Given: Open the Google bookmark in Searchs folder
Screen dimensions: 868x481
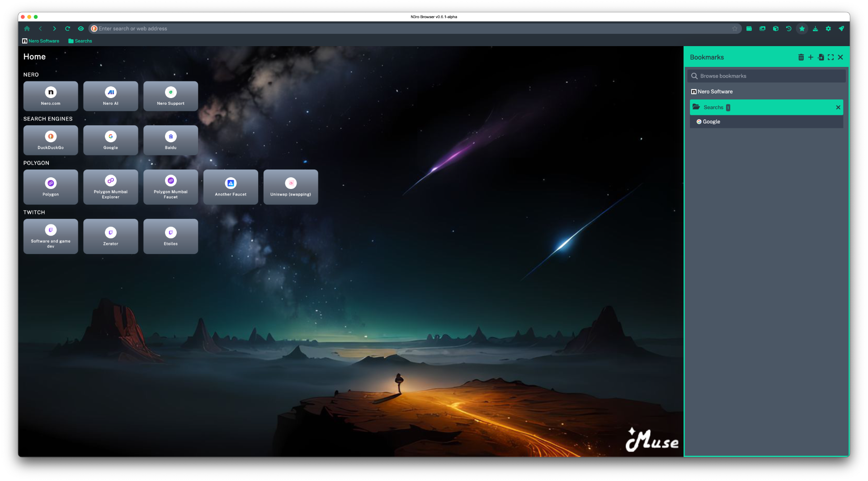Looking at the screenshot, I should pos(711,122).
